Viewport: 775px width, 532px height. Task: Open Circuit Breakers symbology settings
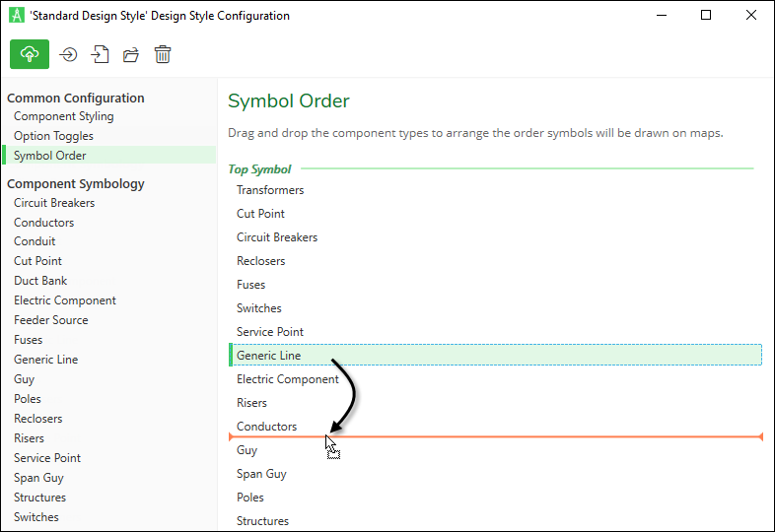(54, 203)
